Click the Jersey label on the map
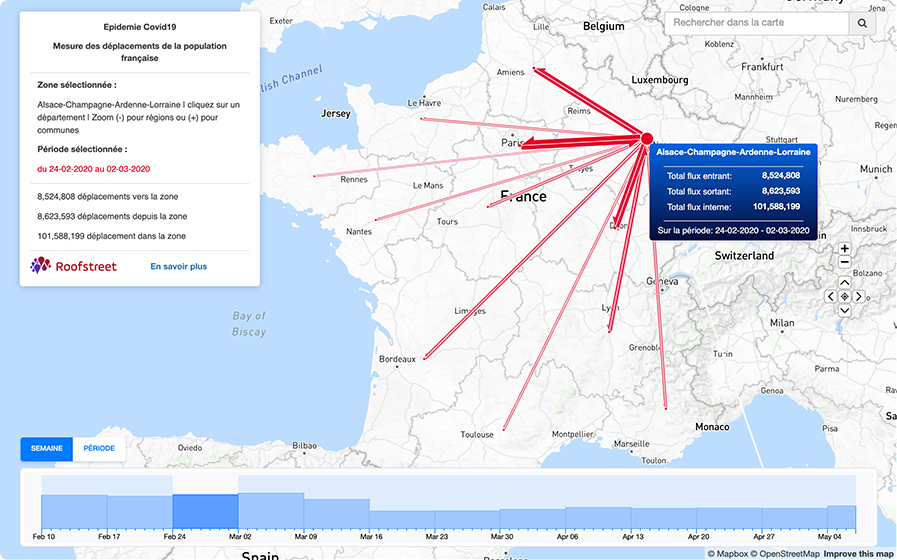This screenshot has width=897, height=560. pyautogui.click(x=336, y=113)
